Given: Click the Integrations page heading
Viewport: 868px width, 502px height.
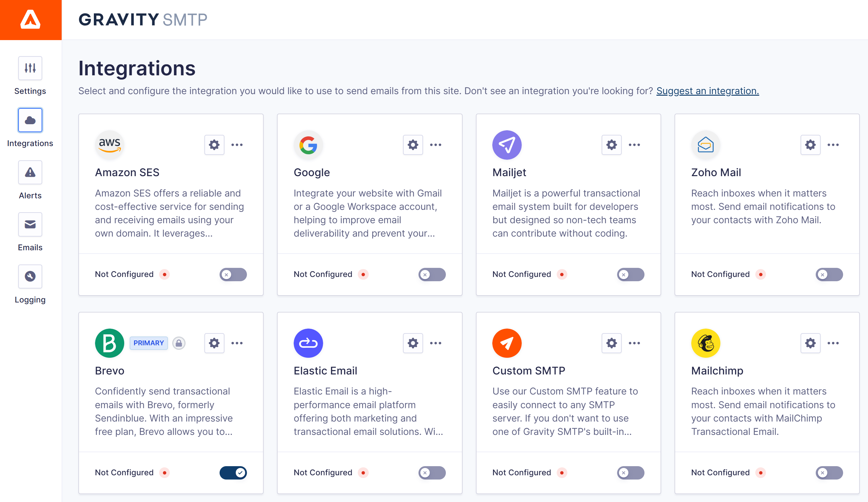Looking at the screenshot, I should click(x=137, y=69).
